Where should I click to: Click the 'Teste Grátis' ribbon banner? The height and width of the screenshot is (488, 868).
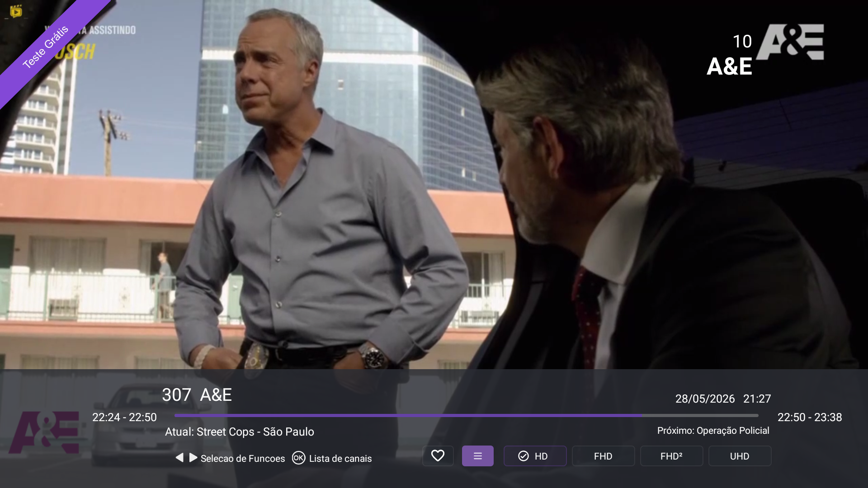[x=45, y=47]
